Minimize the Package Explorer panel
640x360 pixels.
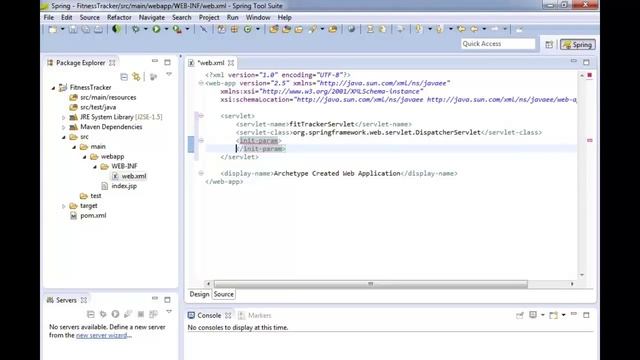click(x=155, y=61)
